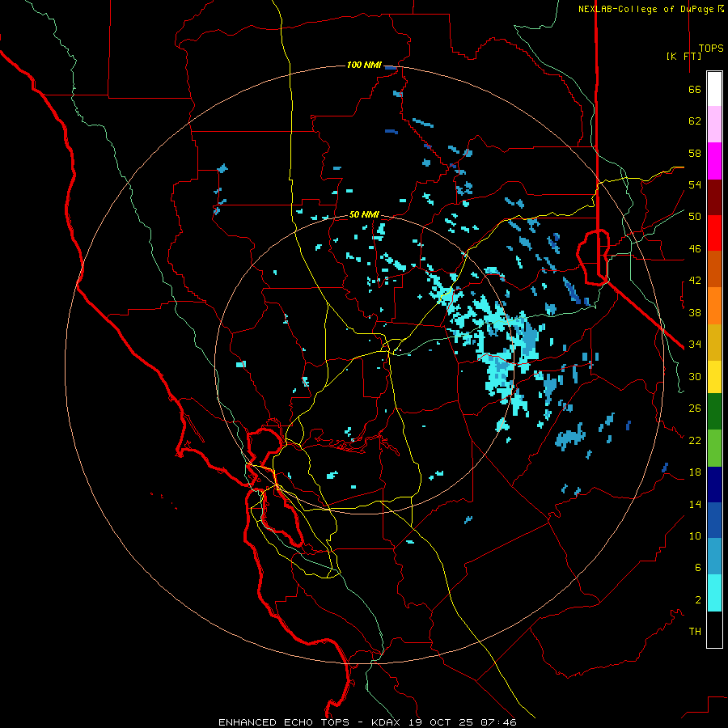Screen dimensions: 728x728
Task: Pick the cyan legend swatch
Action: [714, 593]
